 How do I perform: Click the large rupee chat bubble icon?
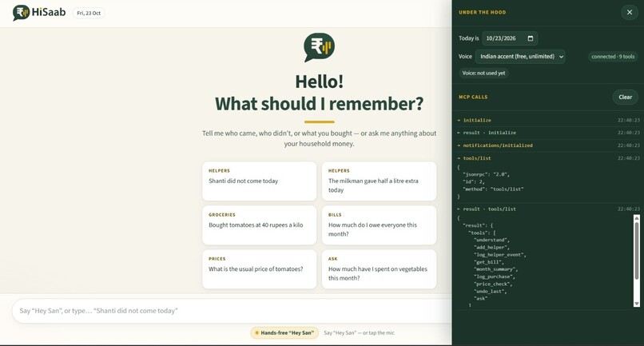click(319, 47)
